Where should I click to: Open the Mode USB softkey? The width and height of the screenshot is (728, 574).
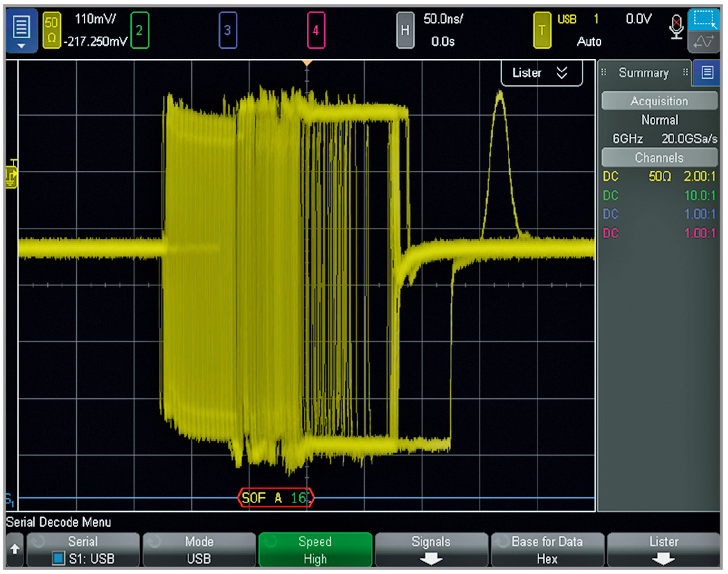[x=199, y=550]
